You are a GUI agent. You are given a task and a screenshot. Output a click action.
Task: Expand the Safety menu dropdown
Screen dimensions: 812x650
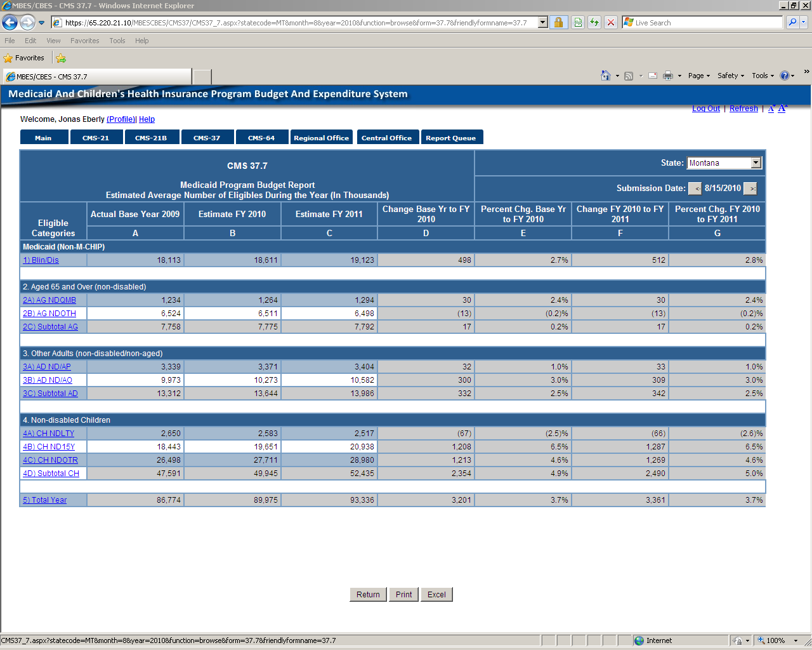pos(730,76)
